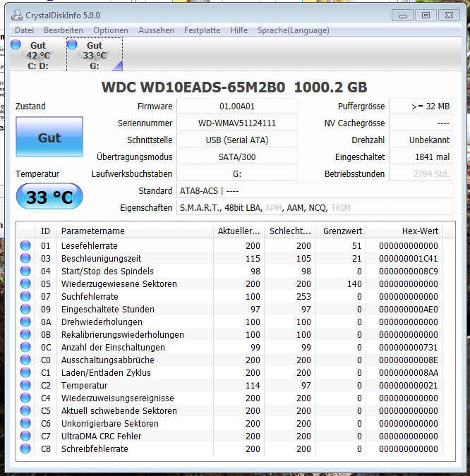Select hex value 000000000731
The height and width of the screenshot is (476, 470).
409,347
